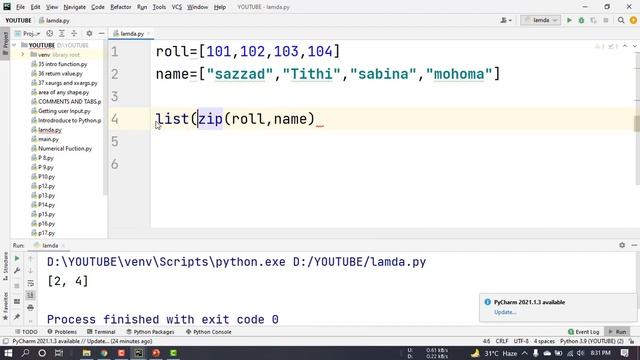
Task: Select Getting user Input.py in tree
Action: click(x=64, y=111)
